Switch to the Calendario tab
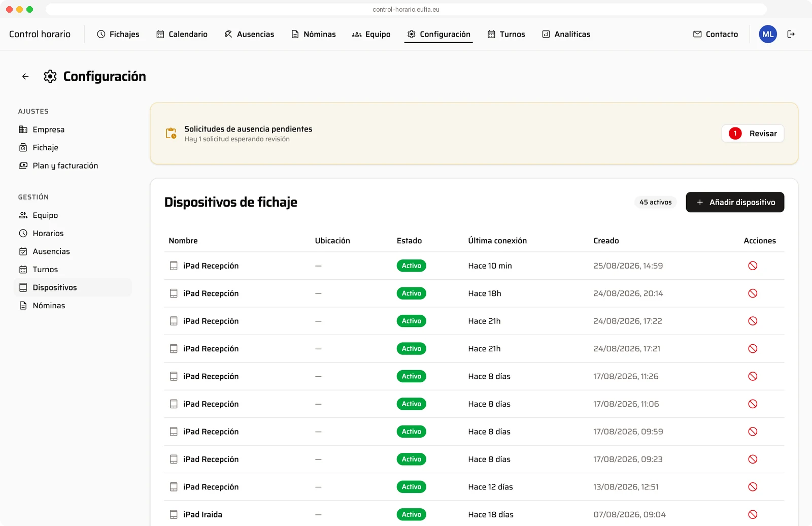The image size is (812, 526). (182, 34)
